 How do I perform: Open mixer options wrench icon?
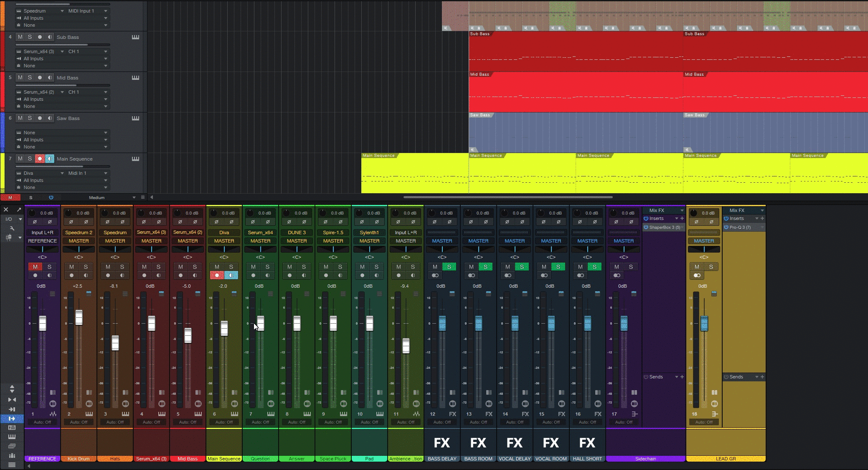click(x=12, y=228)
